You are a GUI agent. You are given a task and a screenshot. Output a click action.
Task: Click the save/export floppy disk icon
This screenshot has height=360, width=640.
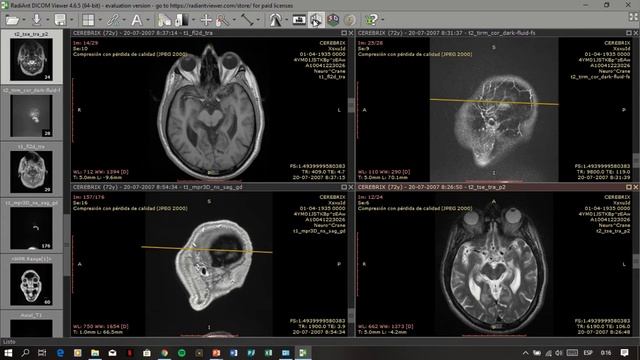60,20
